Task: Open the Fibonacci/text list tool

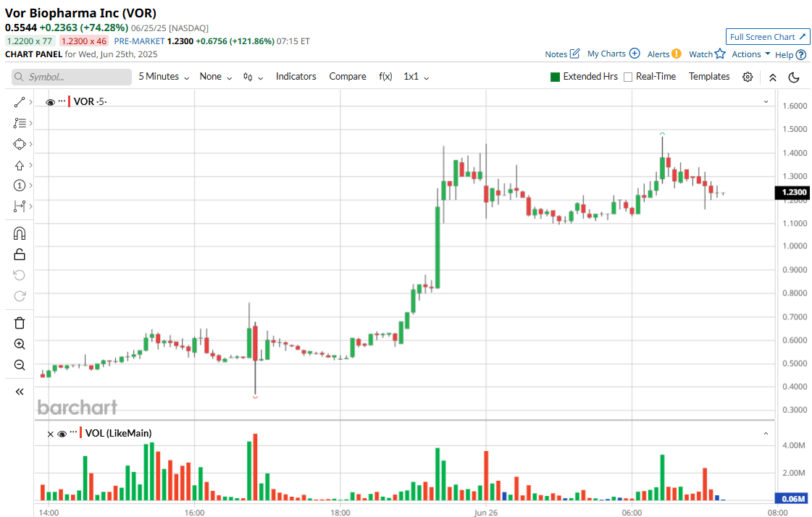Action: [x=19, y=123]
